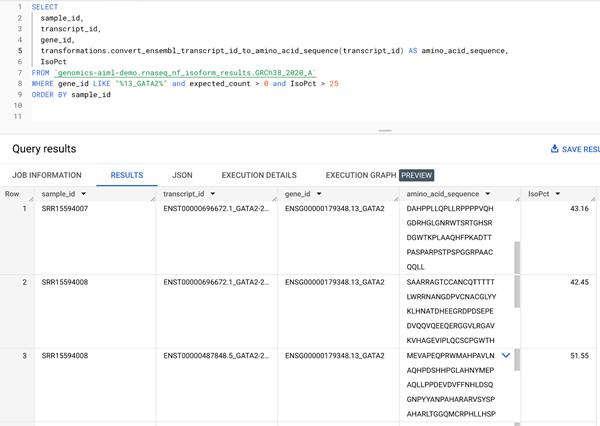Viewport: 600px width, 426px height.
Task: Click the SAVE RESULTS button text
Action: pos(580,149)
